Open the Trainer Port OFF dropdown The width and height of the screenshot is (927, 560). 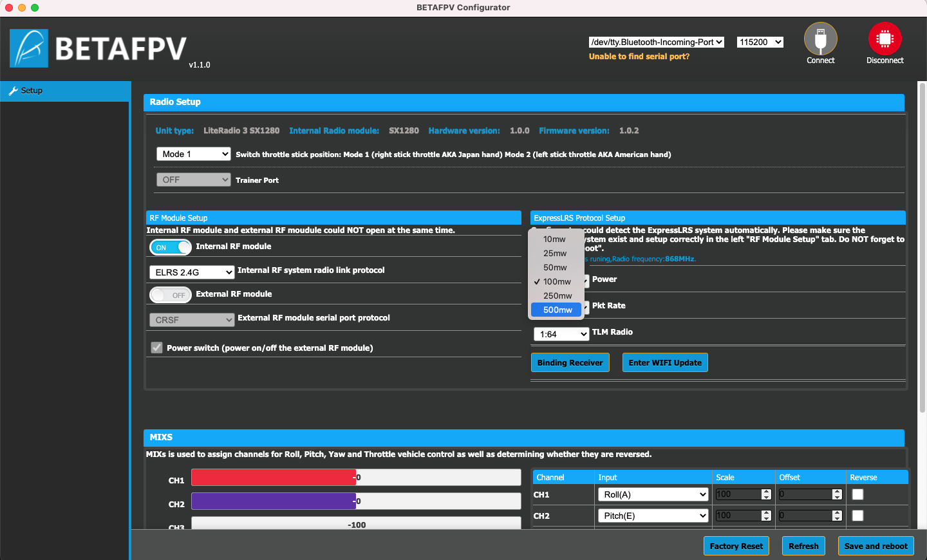(193, 180)
